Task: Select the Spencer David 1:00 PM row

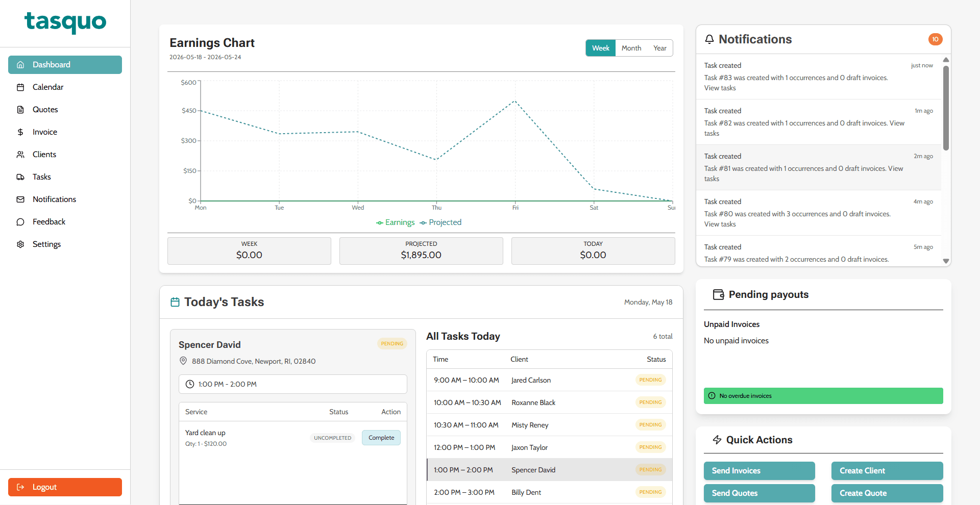Action: 549,470
